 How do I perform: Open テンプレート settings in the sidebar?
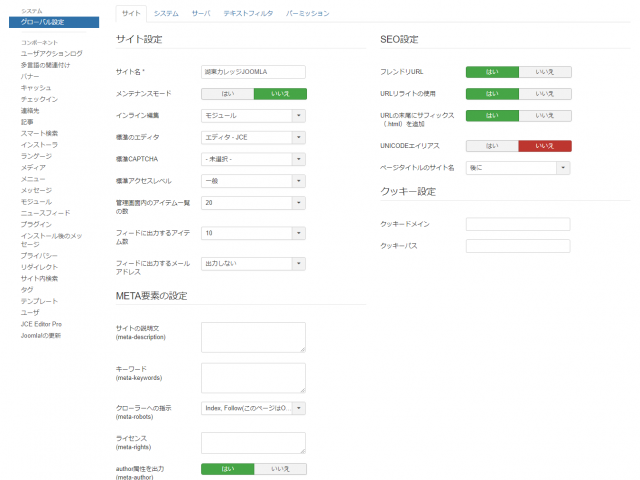point(39,301)
